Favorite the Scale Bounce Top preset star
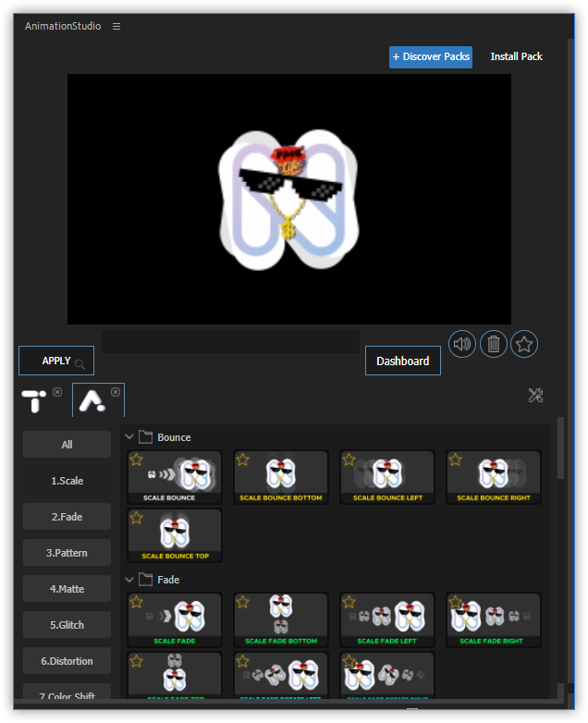Image resolution: width=588 pixels, height=723 pixels. (137, 518)
